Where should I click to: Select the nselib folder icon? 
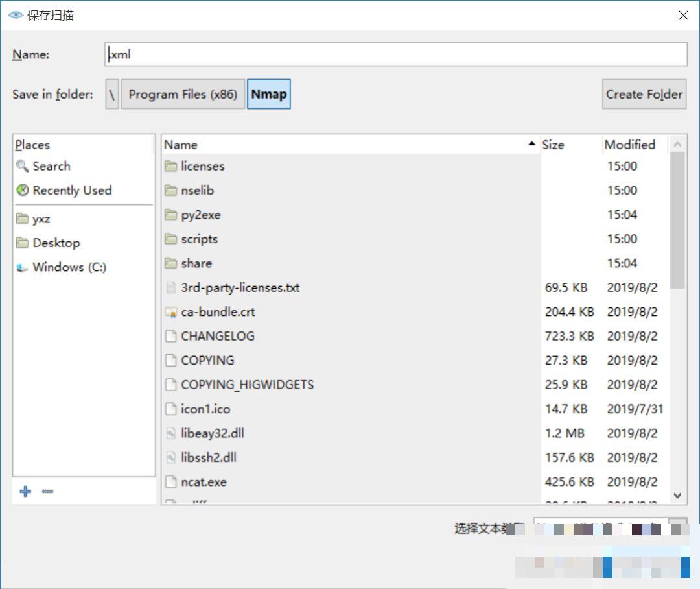coord(170,190)
